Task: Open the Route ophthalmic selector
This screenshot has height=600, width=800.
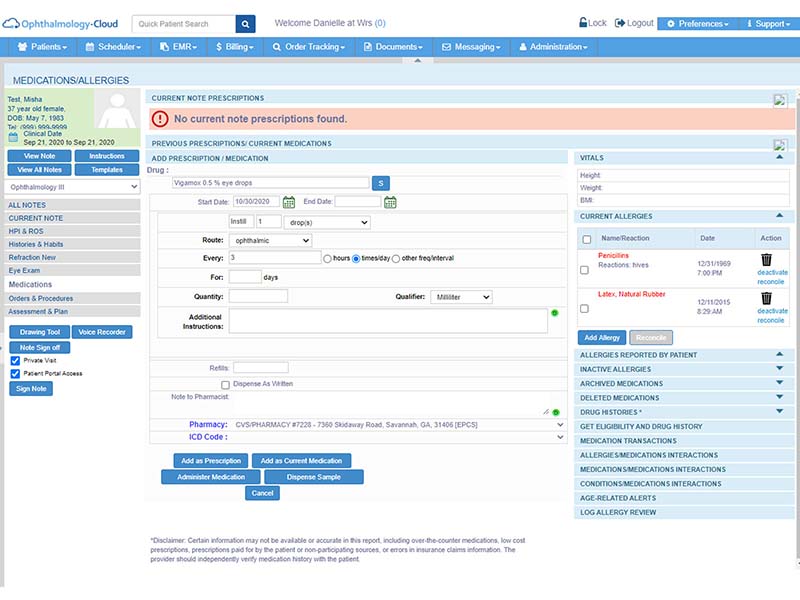Action: point(268,241)
